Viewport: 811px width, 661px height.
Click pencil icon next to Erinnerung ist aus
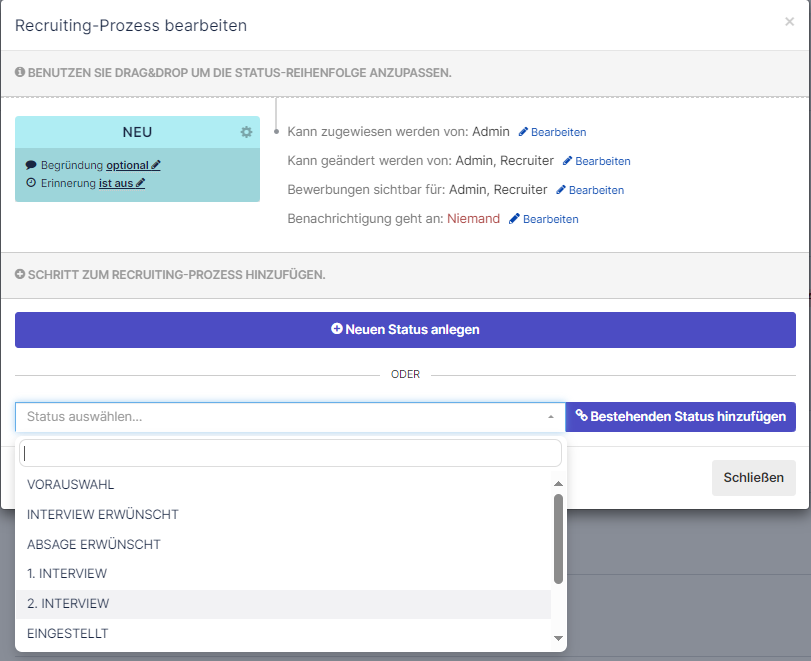pyautogui.click(x=140, y=183)
